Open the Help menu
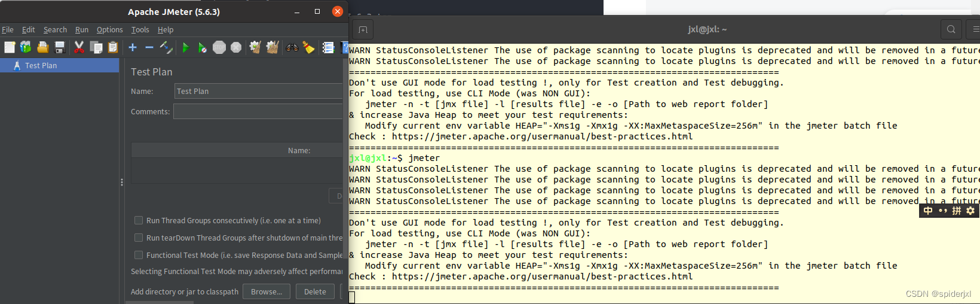 pos(166,29)
